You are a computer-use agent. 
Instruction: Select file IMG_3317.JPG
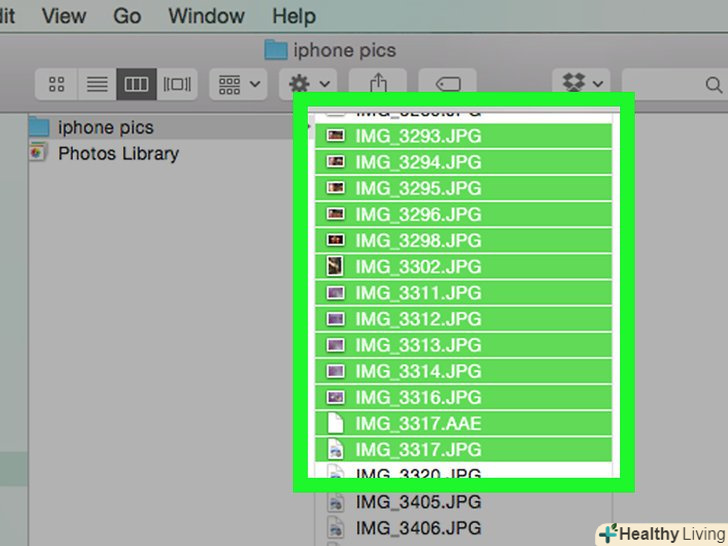point(463,449)
